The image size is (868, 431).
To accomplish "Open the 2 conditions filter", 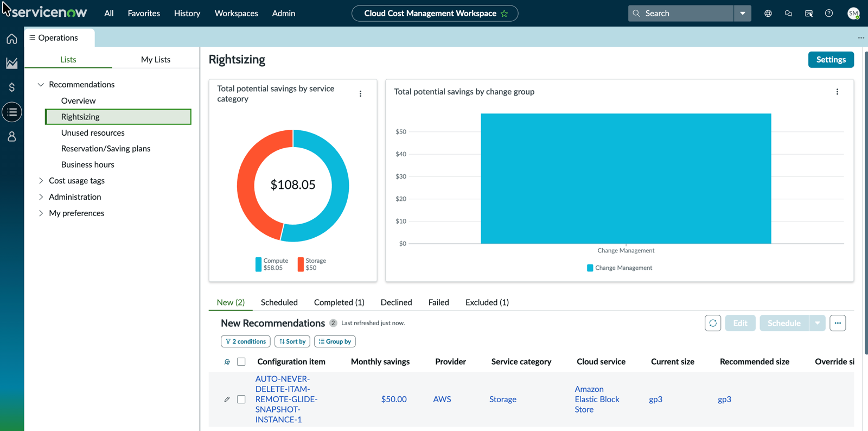I will tap(246, 341).
